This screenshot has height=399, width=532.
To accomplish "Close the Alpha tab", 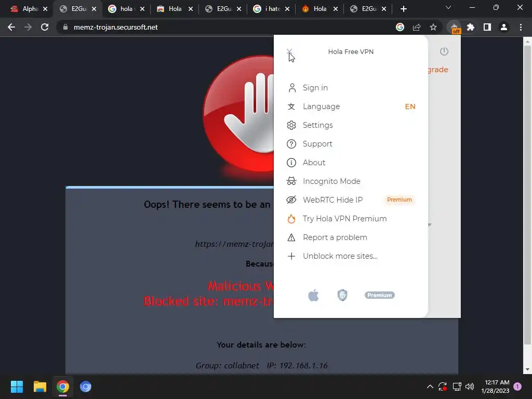I will (45, 9).
